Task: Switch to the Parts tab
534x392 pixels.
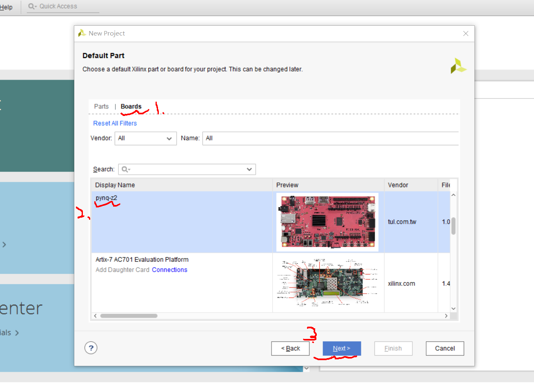Action: pyautogui.click(x=101, y=107)
